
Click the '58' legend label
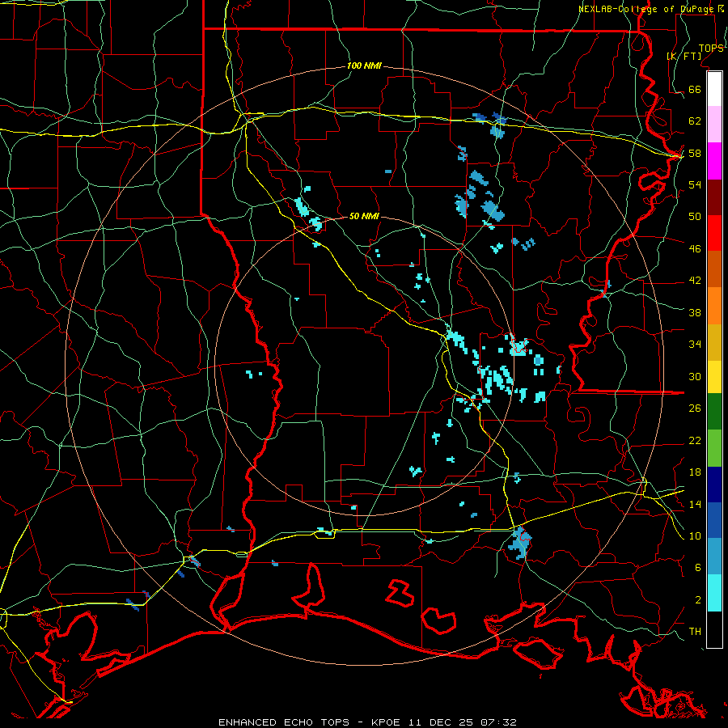pyautogui.click(x=695, y=153)
